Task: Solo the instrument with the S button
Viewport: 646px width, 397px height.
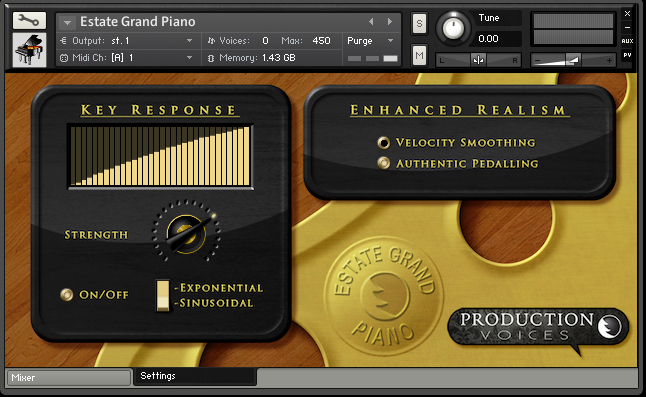Action: pyautogui.click(x=419, y=23)
